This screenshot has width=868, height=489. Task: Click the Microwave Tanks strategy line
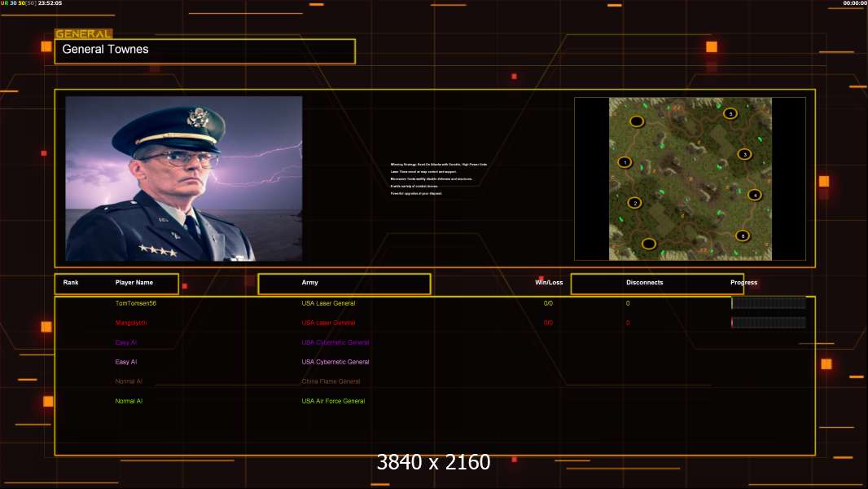pos(432,178)
